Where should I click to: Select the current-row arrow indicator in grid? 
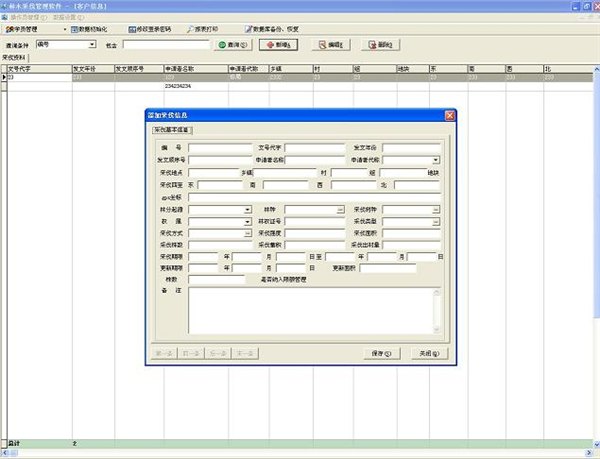click(x=4, y=77)
